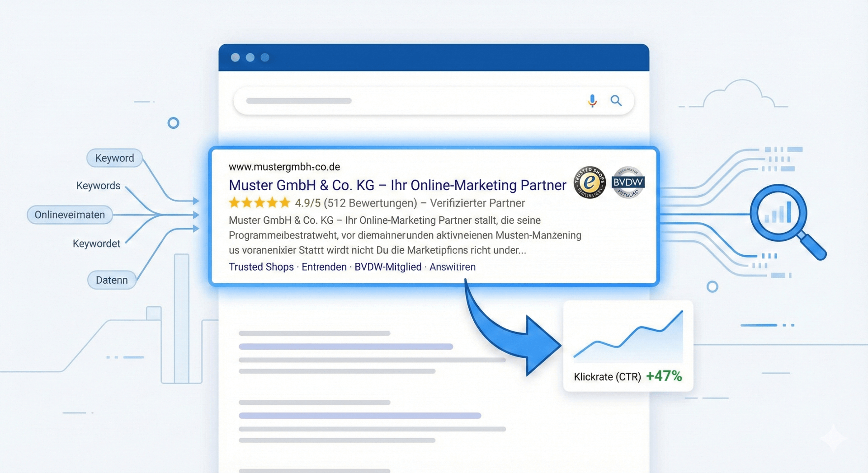The width and height of the screenshot is (868, 473).
Task: Click the five gold rating stars
Action: 259,203
